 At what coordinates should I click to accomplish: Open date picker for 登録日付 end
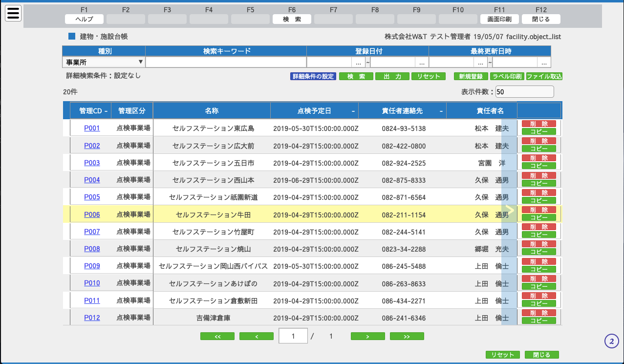[x=422, y=63]
